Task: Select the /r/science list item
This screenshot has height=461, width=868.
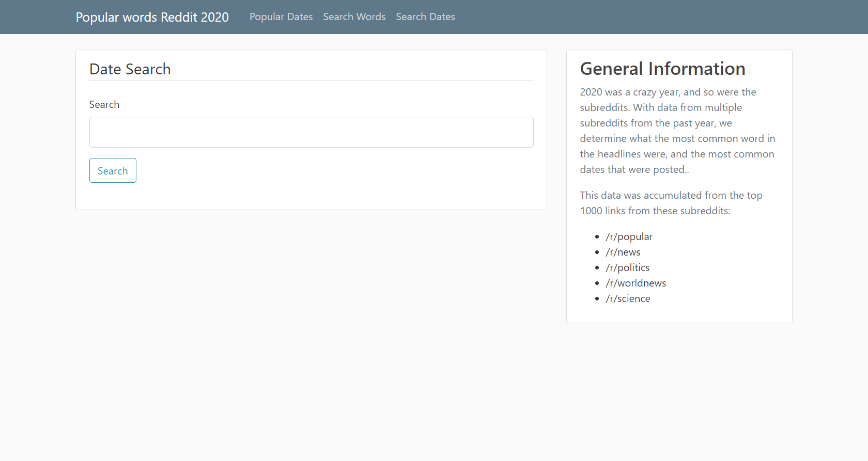Action: coord(628,298)
